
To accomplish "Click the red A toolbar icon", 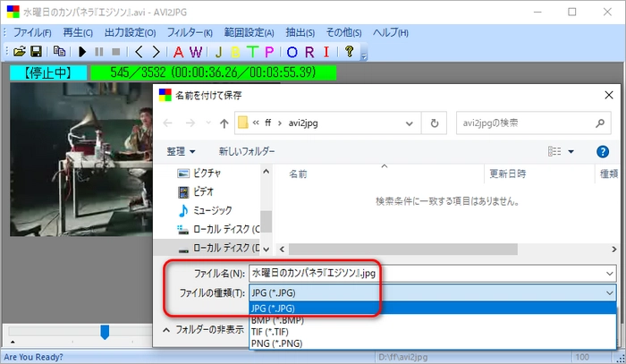I will click(x=179, y=52).
